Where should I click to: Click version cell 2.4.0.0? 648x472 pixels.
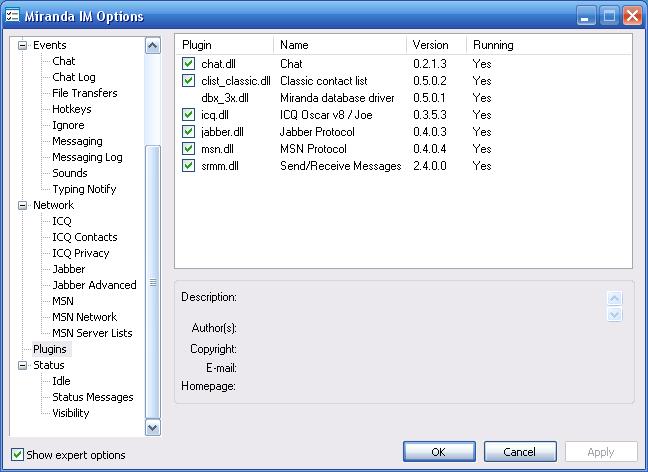pos(430,166)
